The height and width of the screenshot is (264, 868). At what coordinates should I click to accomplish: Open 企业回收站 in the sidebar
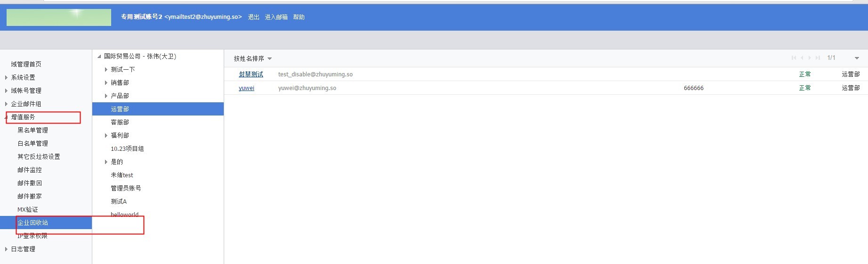(33, 223)
